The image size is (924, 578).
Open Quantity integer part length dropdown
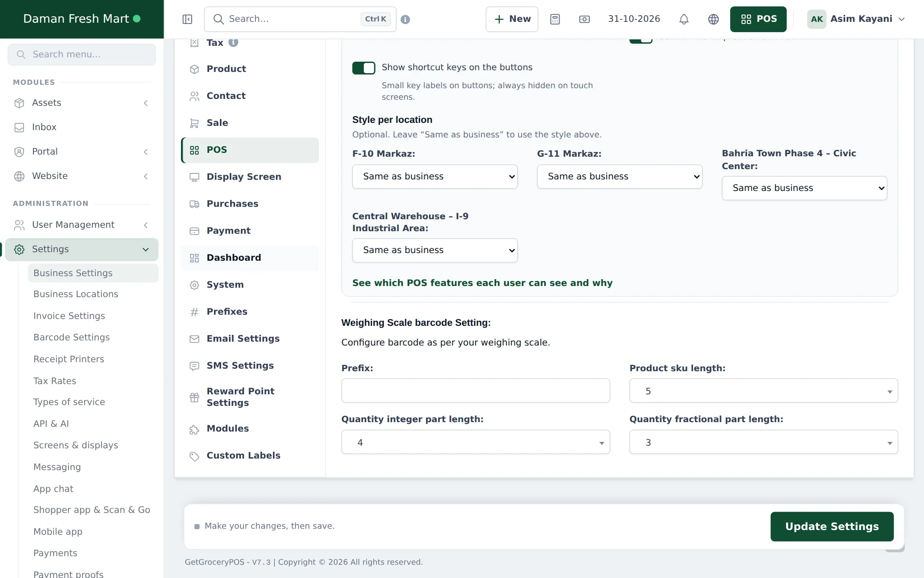[x=475, y=442]
